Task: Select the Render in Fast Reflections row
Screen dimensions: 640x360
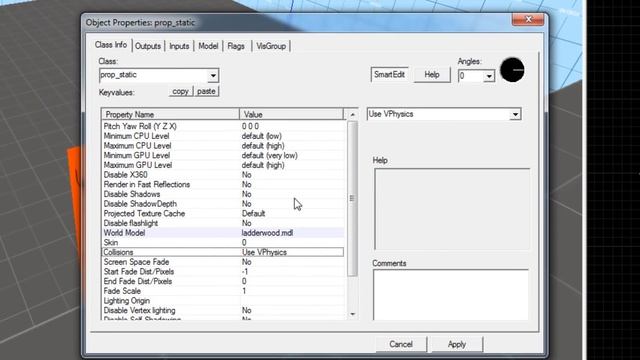Action: pos(223,184)
